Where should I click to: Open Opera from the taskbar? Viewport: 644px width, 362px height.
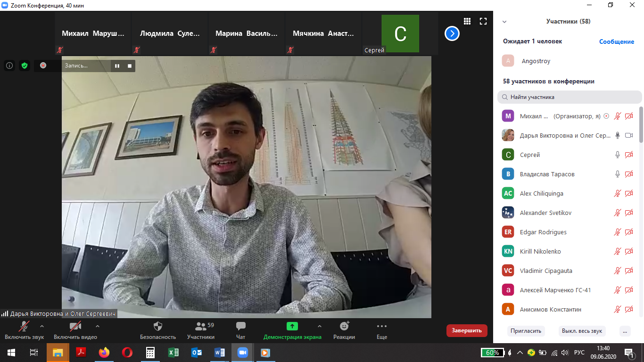point(127,352)
